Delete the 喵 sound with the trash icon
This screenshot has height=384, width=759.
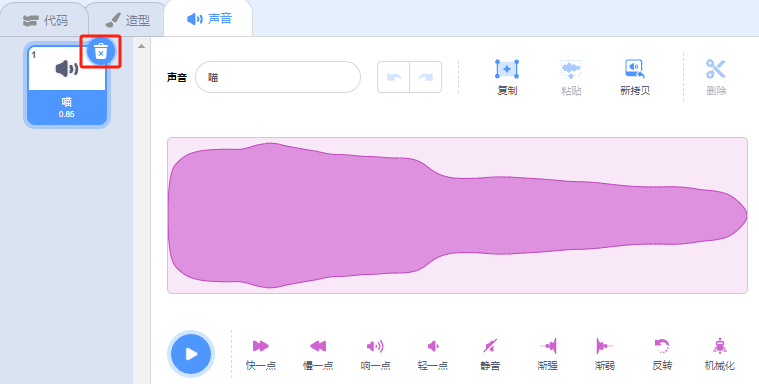coord(101,51)
